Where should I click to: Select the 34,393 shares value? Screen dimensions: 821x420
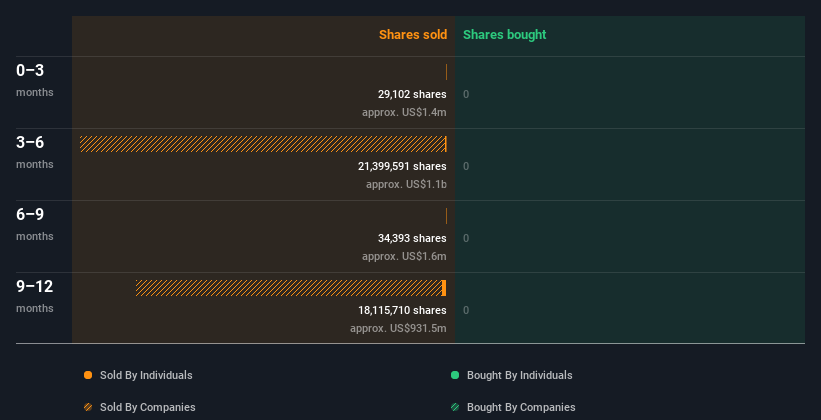(412, 238)
